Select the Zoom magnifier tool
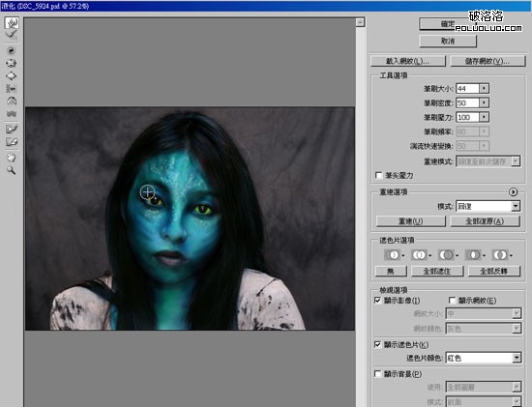This screenshot has width=532, height=407. point(12,170)
